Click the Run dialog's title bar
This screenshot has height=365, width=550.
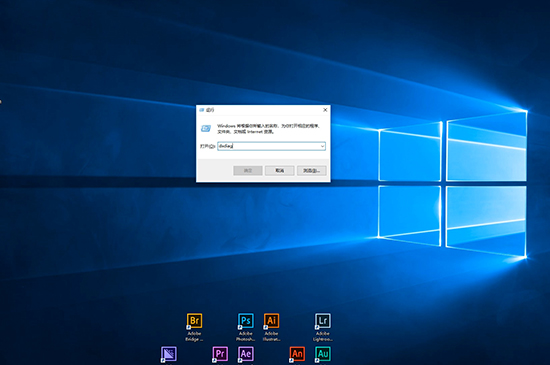(x=259, y=110)
